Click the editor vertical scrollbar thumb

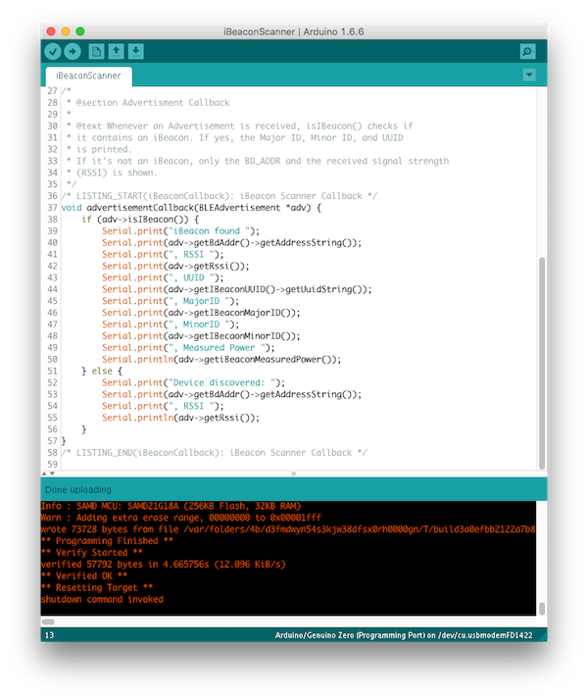pos(542,363)
